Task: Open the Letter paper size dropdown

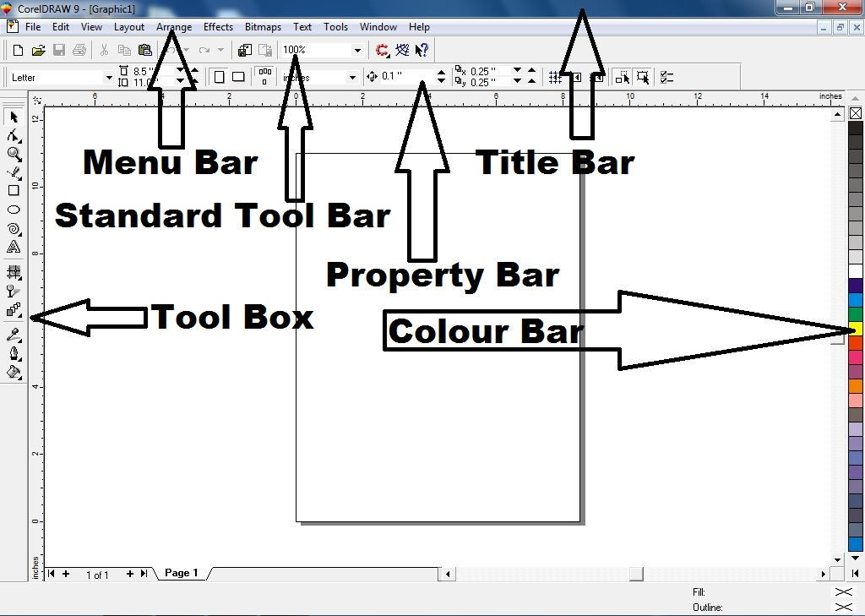Action: 109,78
